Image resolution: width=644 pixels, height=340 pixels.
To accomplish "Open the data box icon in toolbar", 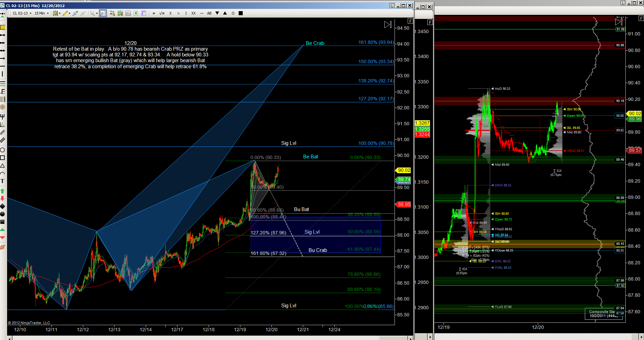I will coord(144,14).
